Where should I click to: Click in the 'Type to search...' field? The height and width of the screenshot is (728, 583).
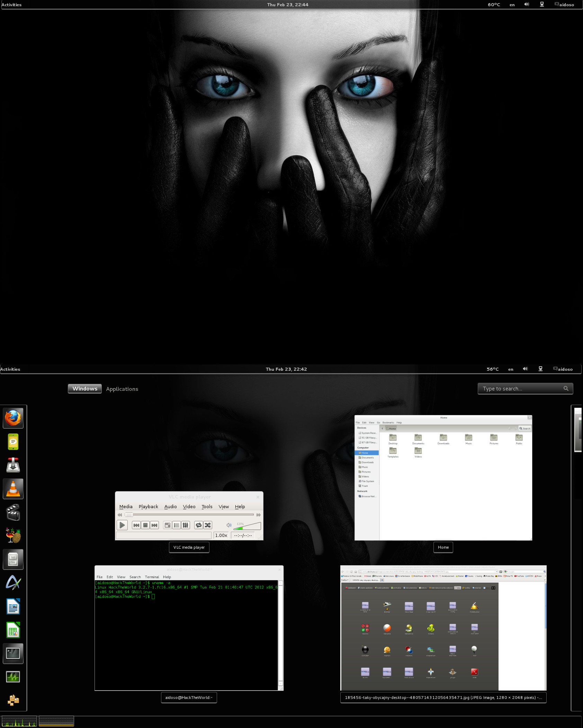click(525, 388)
